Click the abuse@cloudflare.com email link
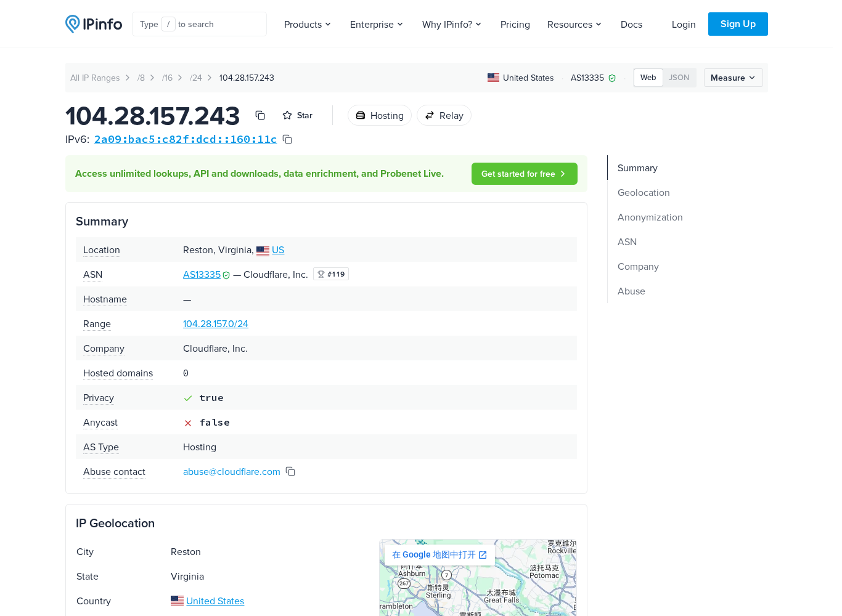 pyautogui.click(x=232, y=472)
